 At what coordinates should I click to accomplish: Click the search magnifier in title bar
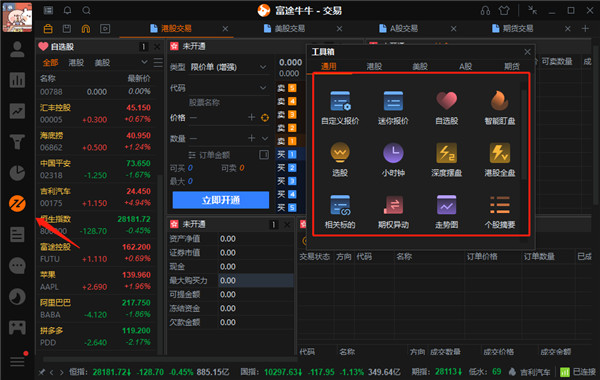pos(86,10)
